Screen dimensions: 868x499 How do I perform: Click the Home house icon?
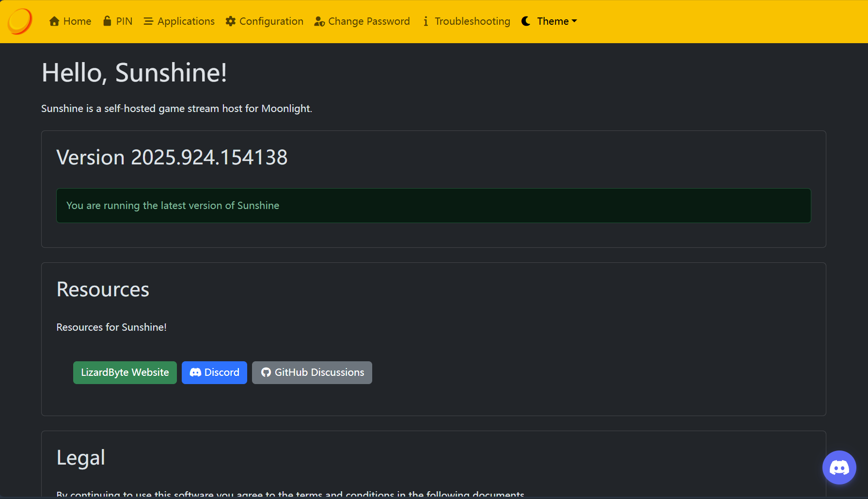click(54, 21)
